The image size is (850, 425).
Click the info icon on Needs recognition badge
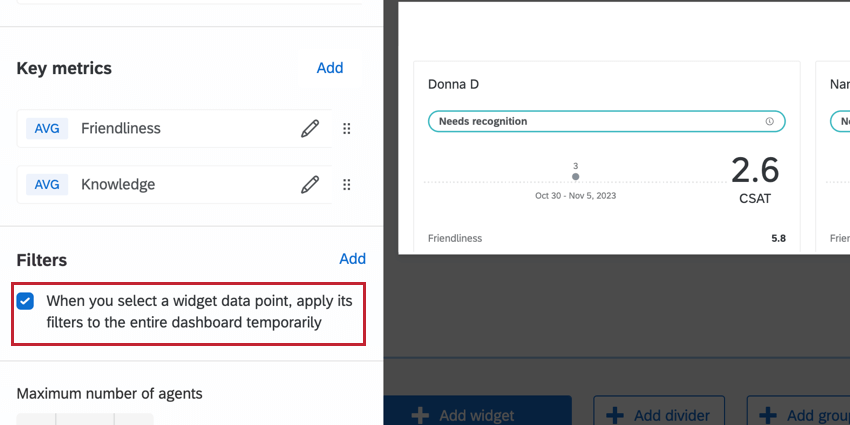[x=769, y=121]
